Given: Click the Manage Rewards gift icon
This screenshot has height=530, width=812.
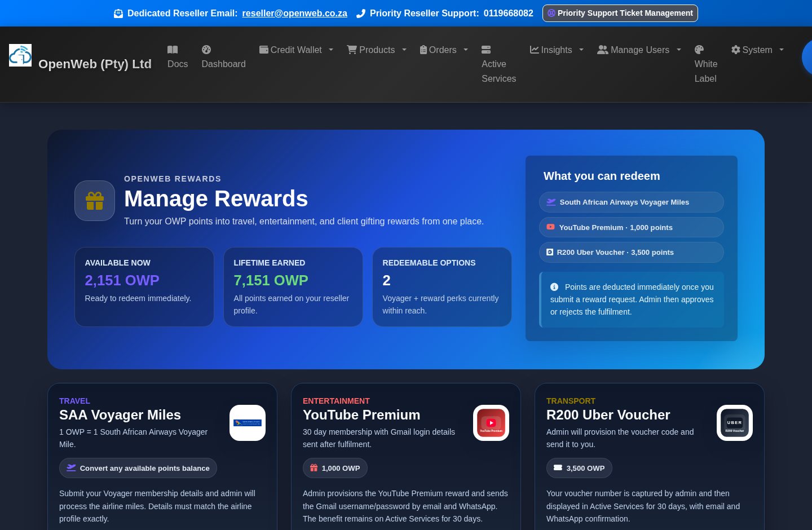Looking at the screenshot, I should 95,201.
